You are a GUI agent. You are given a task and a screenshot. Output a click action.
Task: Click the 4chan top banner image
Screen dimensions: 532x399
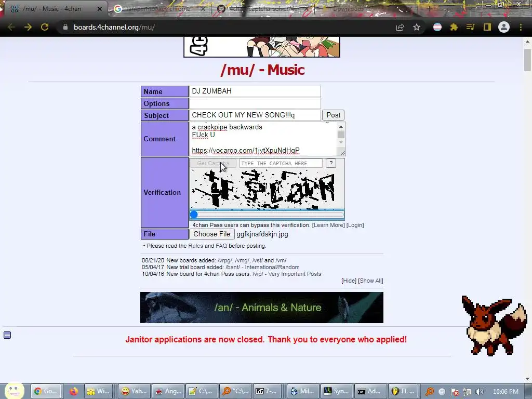point(262,47)
